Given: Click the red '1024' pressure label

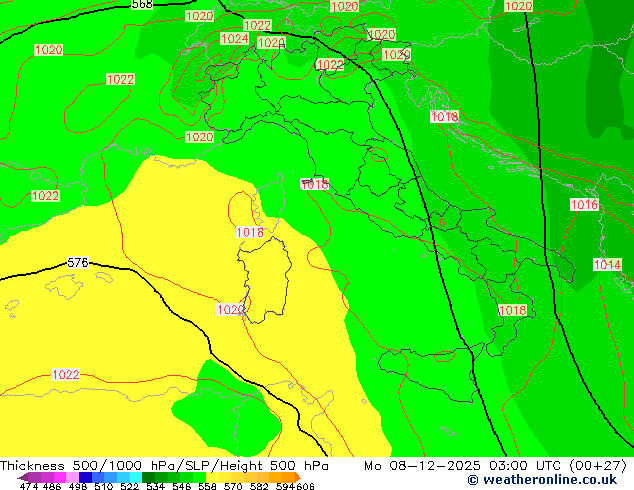Looking at the screenshot, I should pos(235,38).
